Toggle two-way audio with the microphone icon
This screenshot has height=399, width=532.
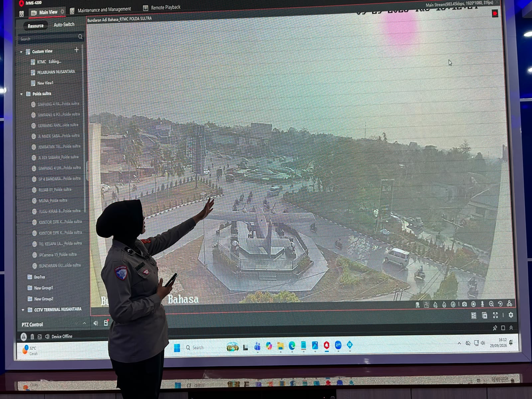click(482, 304)
